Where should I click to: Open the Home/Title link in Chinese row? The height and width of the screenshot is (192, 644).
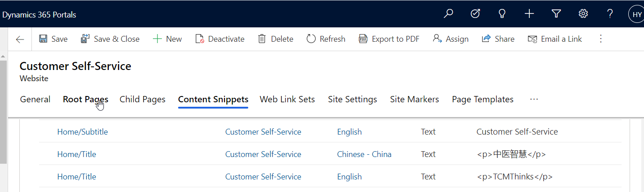tap(76, 154)
